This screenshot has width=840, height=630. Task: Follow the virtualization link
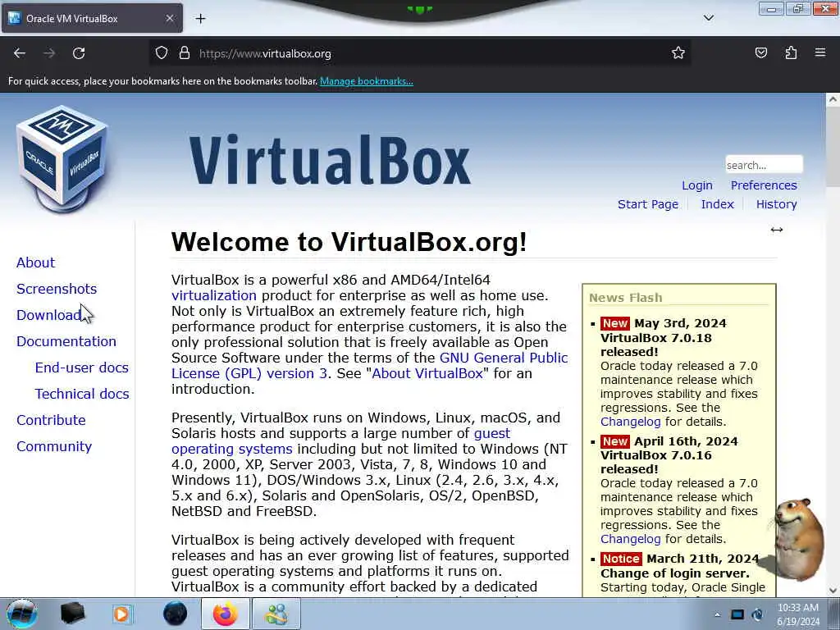214,295
